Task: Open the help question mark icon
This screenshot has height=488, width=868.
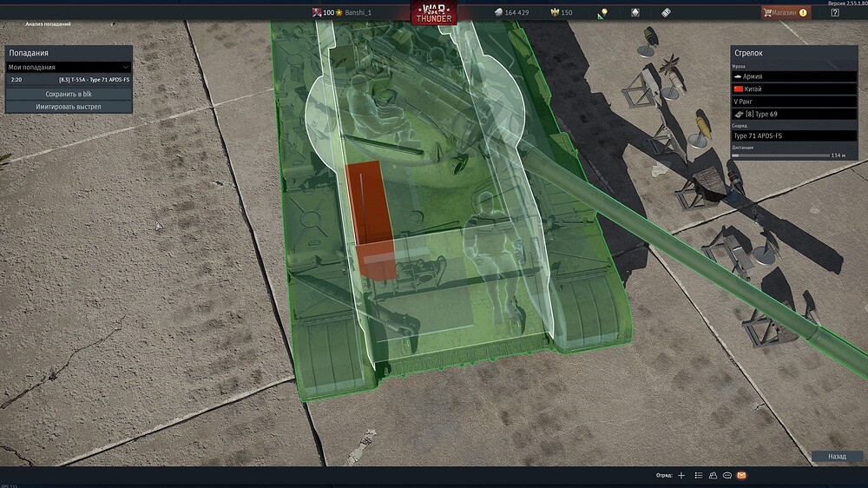Action: (x=835, y=12)
